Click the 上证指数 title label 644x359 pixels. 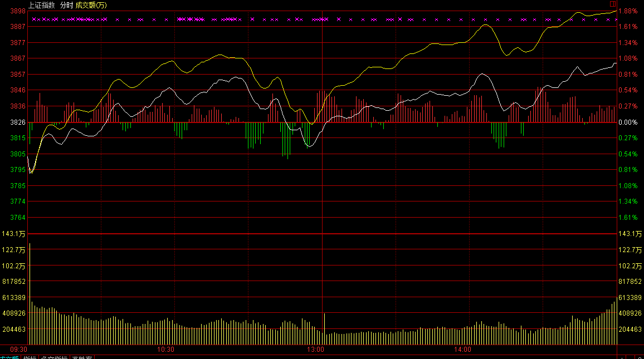pos(42,4)
